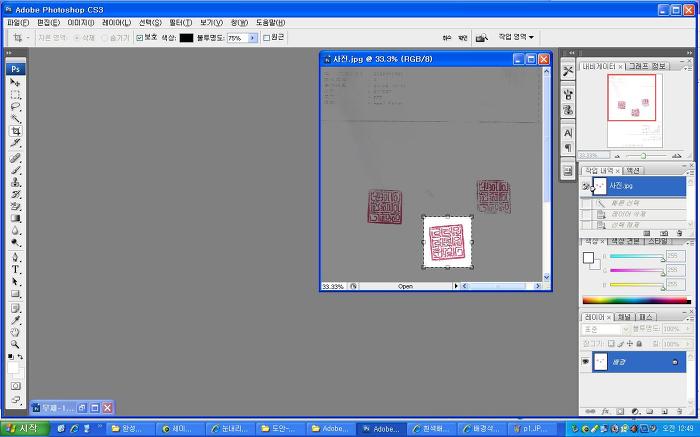Click the black 색상 shield color swatch
The height and width of the screenshot is (437, 700).
click(186, 38)
